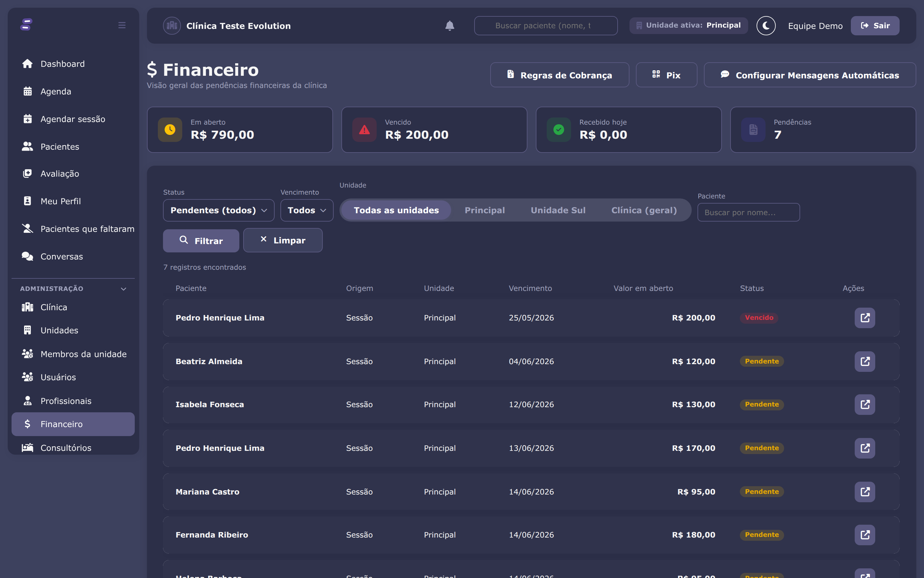Open action for Pedro Henrique Lima 25/05/2026

pos(865,318)
